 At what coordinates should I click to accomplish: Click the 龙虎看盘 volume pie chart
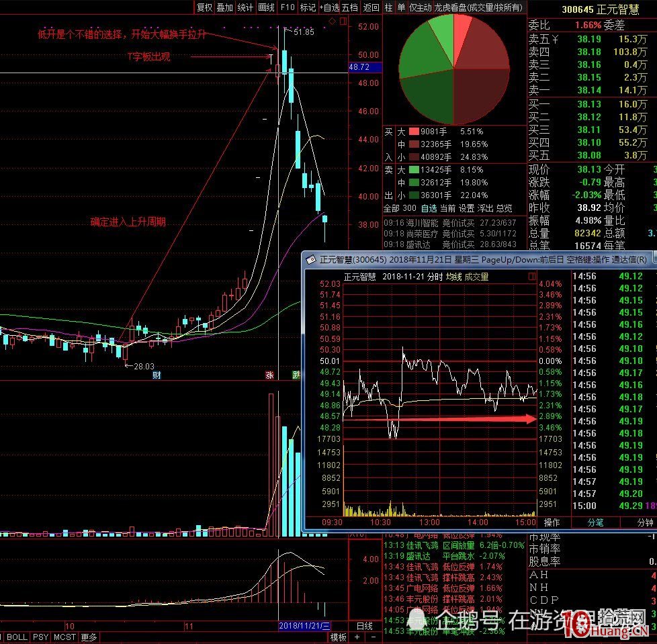click(453, 68)
